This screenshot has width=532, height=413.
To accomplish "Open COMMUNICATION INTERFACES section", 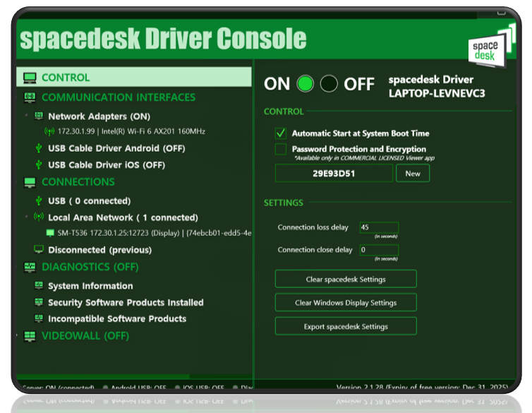I will 119,97.
